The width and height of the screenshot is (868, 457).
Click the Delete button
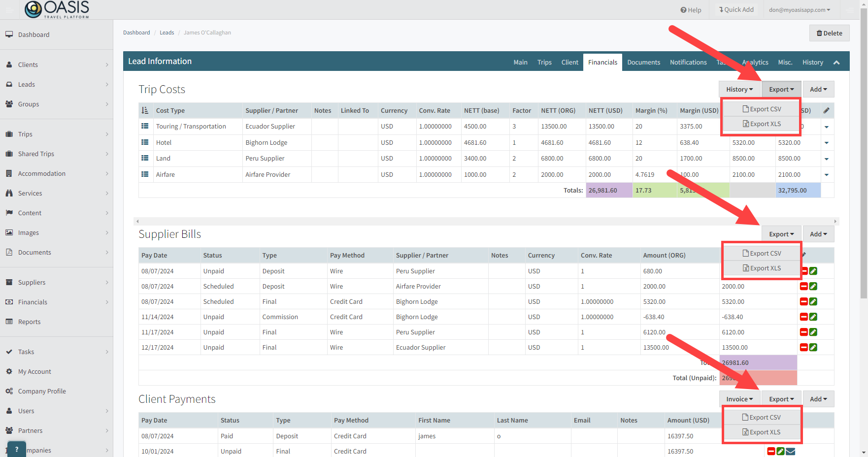[830, 33]
